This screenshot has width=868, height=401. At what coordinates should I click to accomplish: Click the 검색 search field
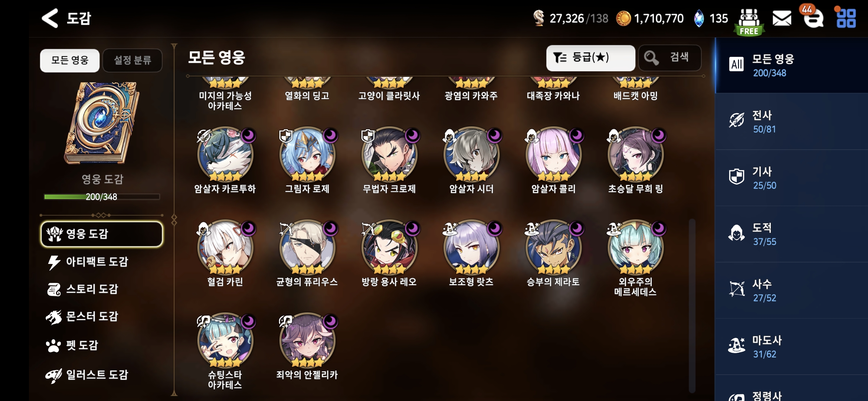pos(670,58)
